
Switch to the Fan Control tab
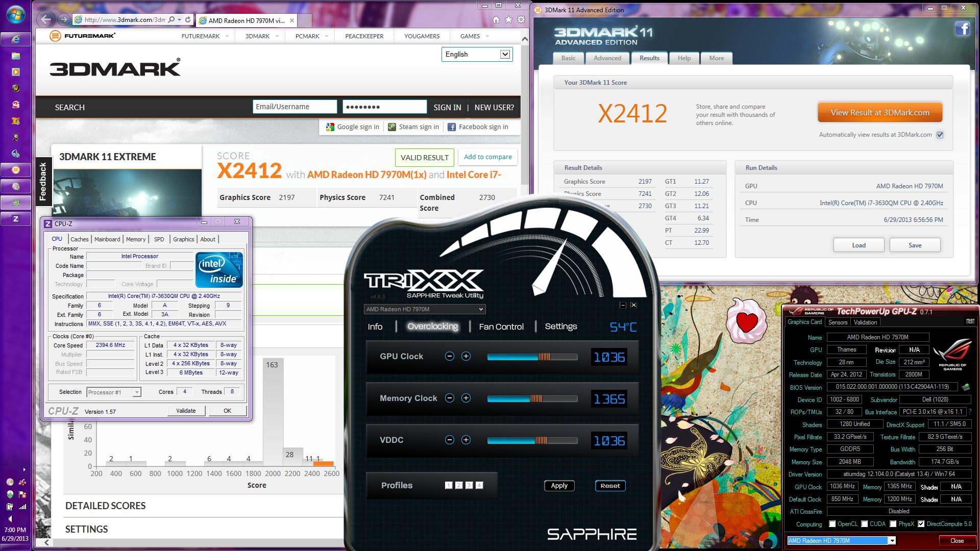501,327
